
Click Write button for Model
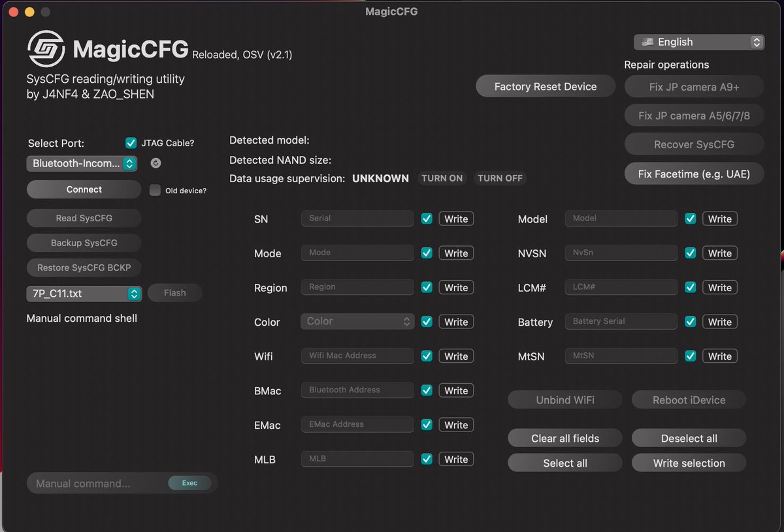pyautogui.click(x=720, y=219)
